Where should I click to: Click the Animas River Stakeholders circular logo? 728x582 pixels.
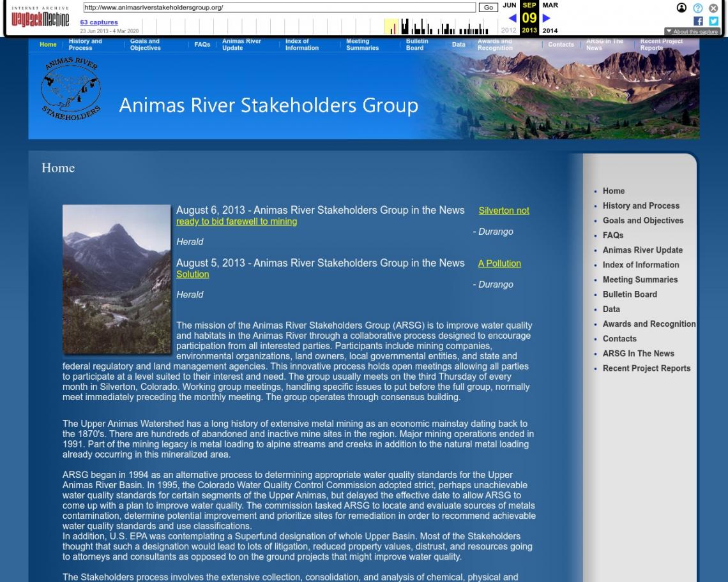[71, 89]
